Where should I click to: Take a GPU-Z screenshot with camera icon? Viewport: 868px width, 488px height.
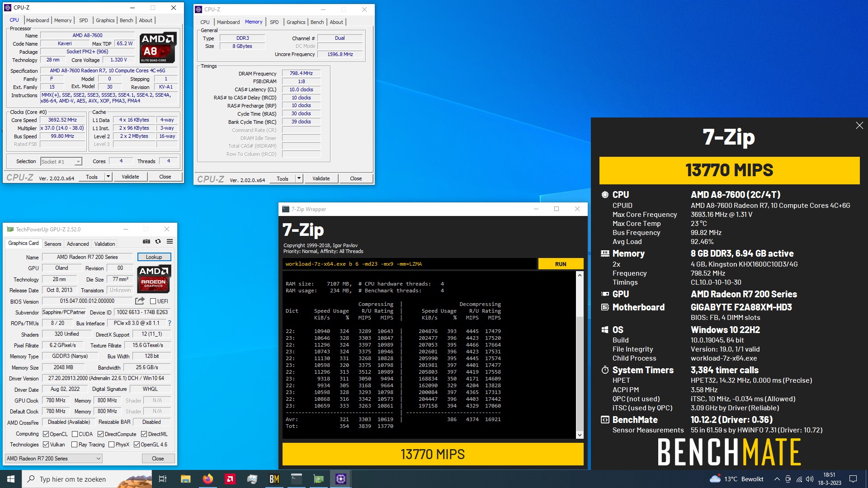coord(146,241)
